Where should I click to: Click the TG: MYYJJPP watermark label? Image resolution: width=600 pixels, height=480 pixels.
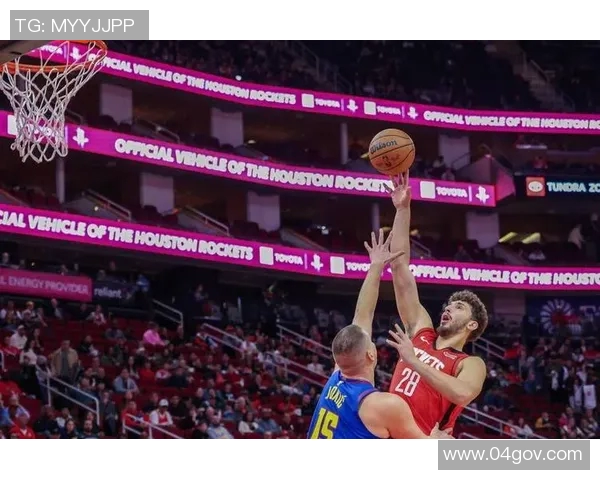tap(79, 25)
